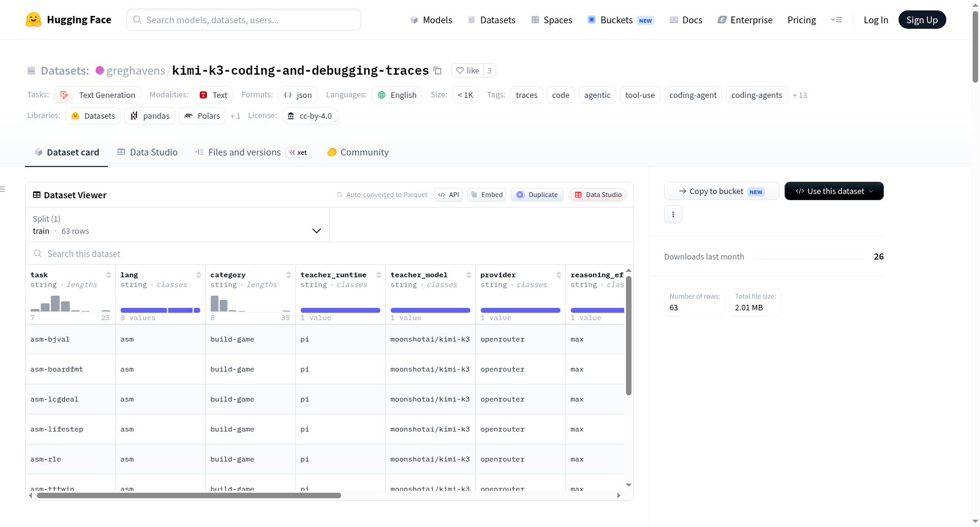Open left sidebar table of contents icon
Screen dimensions: 980x527
3,189
